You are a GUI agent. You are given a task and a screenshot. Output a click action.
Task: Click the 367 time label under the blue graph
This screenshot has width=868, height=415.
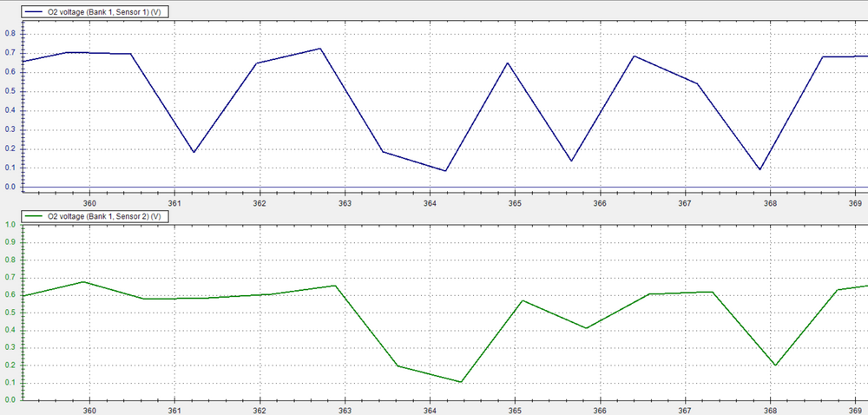pyautogui.click(x=686, y=203)
